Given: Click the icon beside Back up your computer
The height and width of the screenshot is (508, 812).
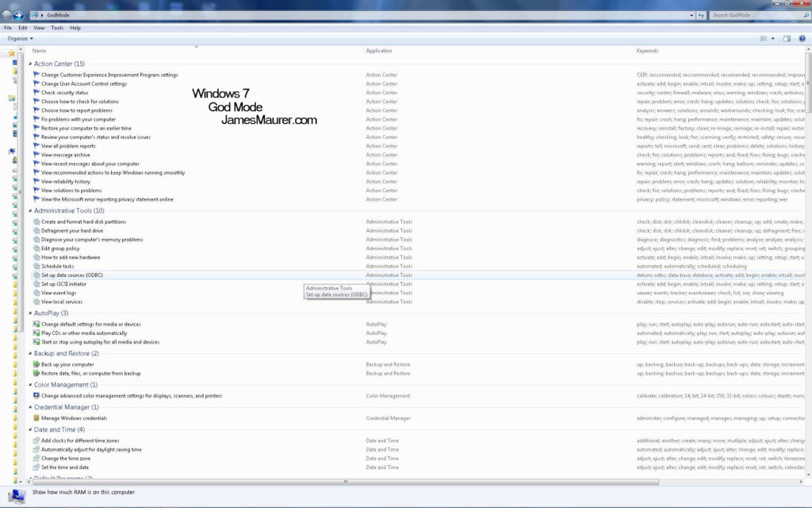Looking at the screenshot, I should 35,363.
